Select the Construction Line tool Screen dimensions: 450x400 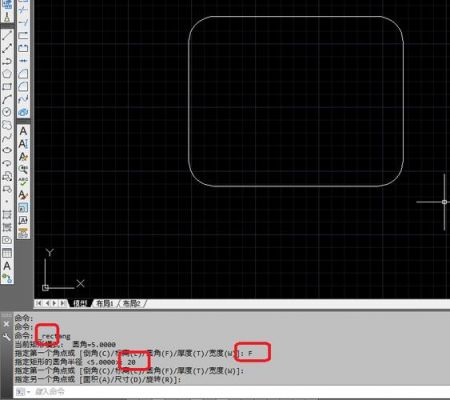tap(7, 48)
